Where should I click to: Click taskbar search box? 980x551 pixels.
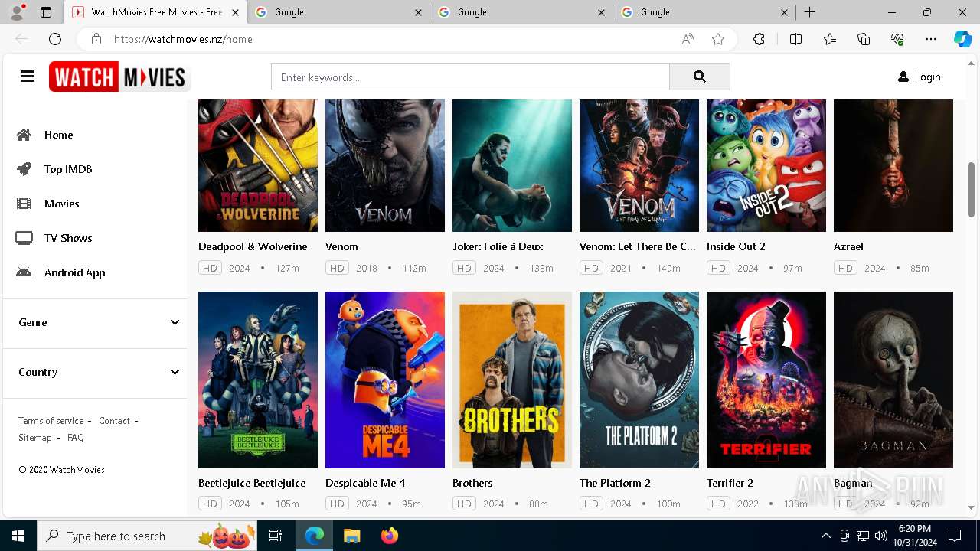point(147,536)
